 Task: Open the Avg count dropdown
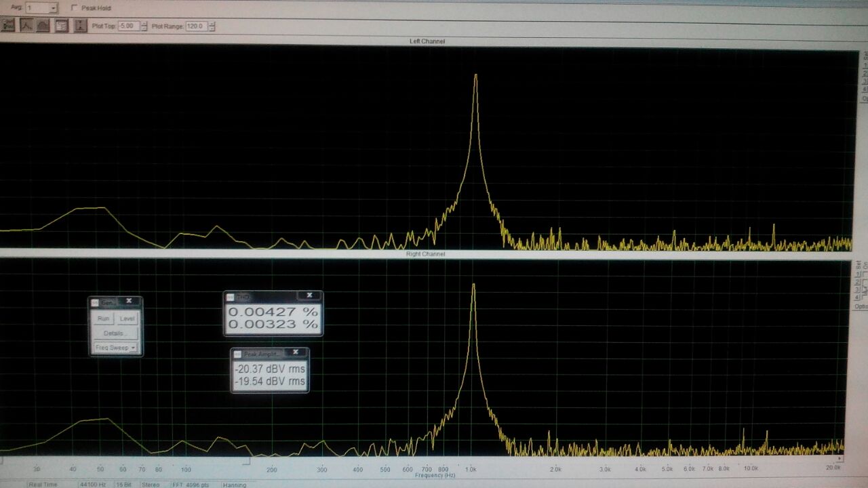(54, 8)
